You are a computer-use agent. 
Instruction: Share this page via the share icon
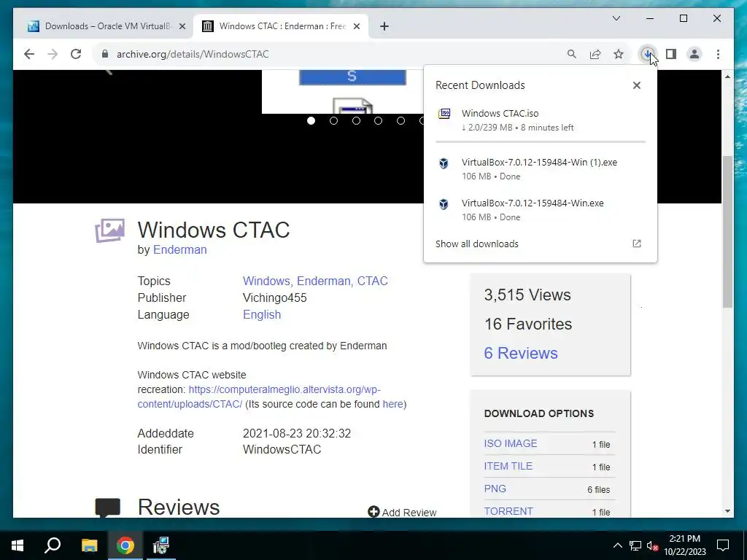[x=595, y=54]
